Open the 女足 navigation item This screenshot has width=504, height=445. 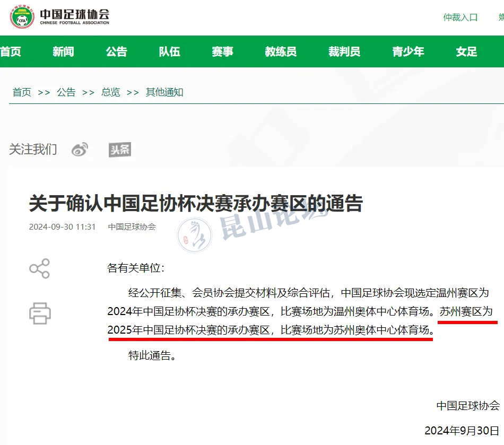tap(466, 51)
